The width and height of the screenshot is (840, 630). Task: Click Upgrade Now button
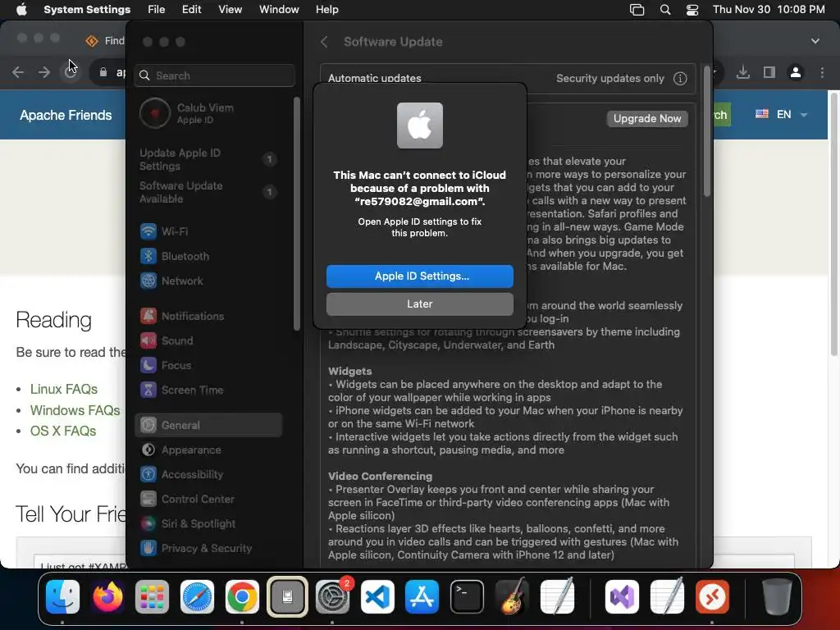[x=647, y=118]
